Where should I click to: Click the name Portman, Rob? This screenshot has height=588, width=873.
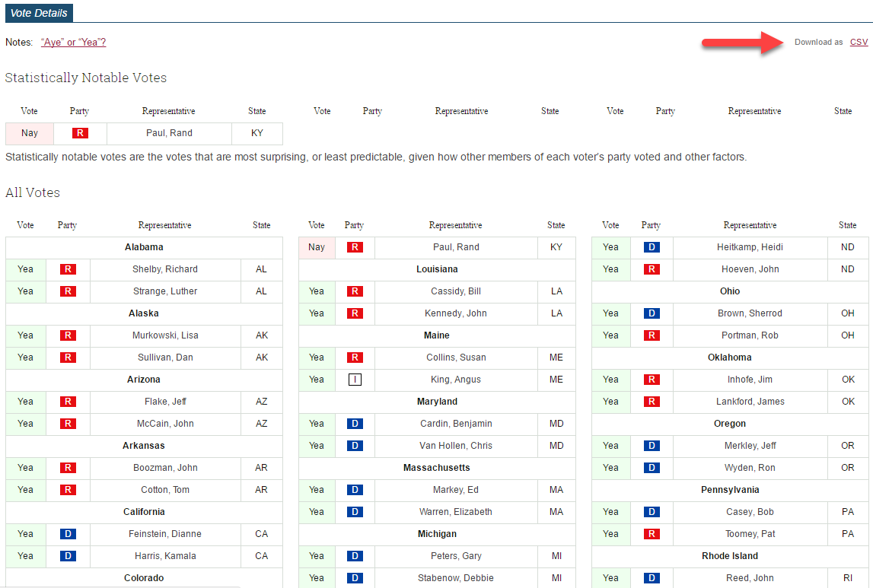pos(750,335)
